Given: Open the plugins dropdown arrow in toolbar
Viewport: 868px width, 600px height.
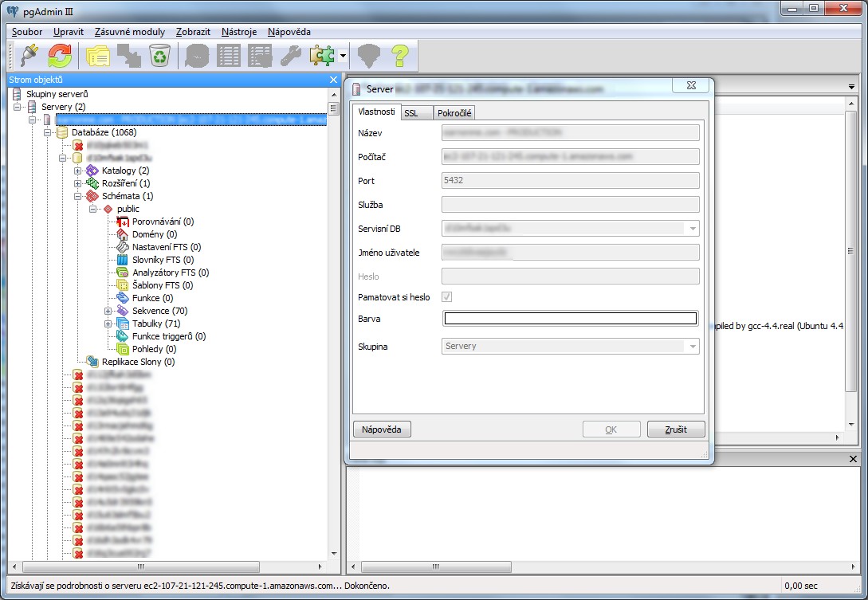Looking at the screenshot, I should pyautogui.click(x=344, y=55).
